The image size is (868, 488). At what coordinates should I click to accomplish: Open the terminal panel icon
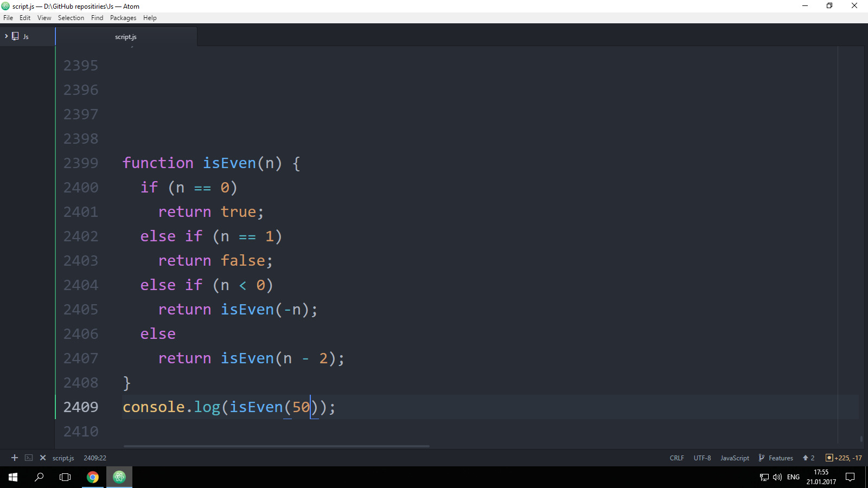(29, 458)
